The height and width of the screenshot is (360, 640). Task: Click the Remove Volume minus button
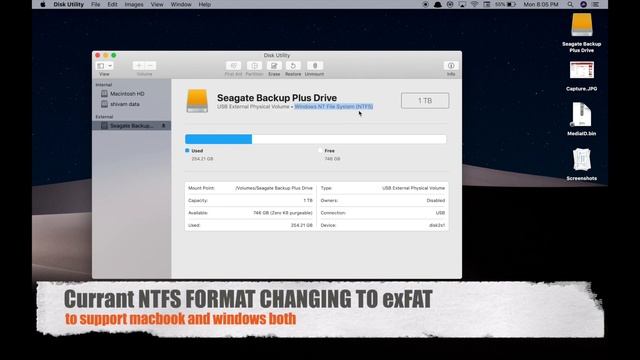[x=150, y=66]
